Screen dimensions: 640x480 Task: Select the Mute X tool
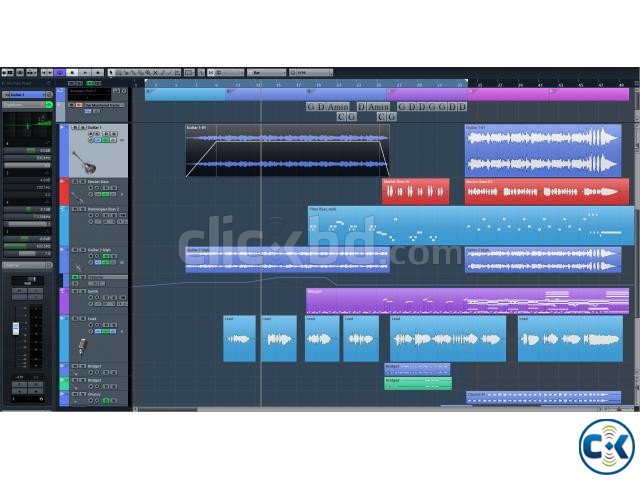click(155, 73)
